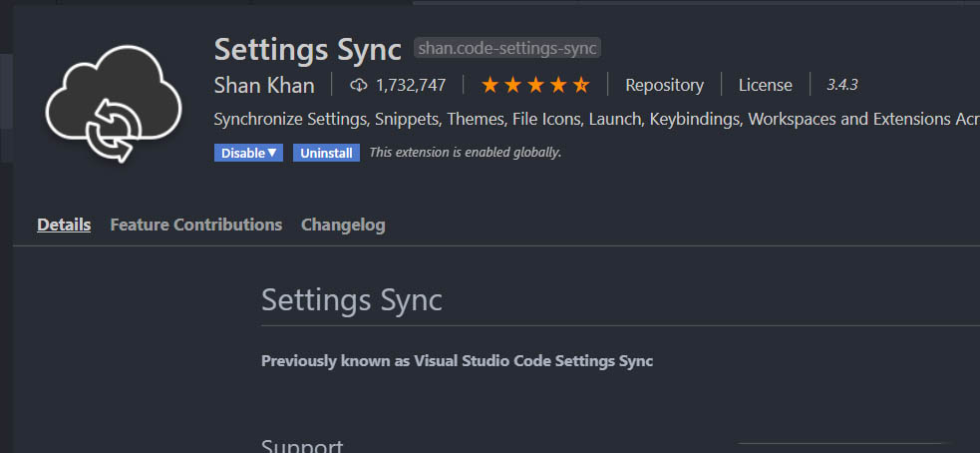The width and height of the screenshot is (980, 453).
Task: View the Changelog tab
Action: [343, 225]
